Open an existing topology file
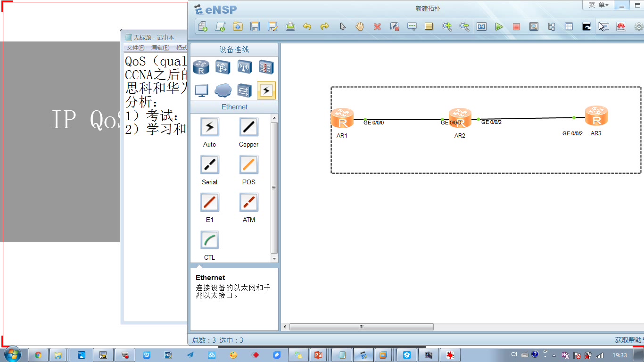Screen dimensions: 644x362 click(238, 27)
